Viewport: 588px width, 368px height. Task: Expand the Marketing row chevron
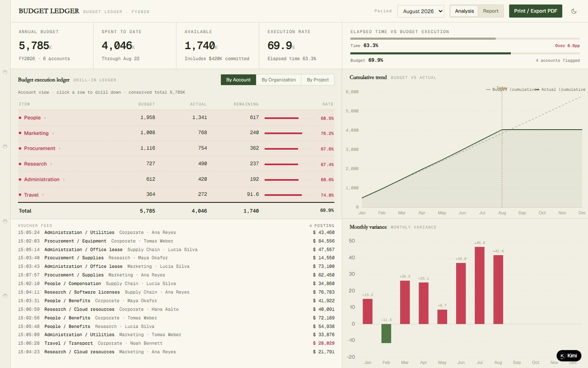tap(53, 133)
